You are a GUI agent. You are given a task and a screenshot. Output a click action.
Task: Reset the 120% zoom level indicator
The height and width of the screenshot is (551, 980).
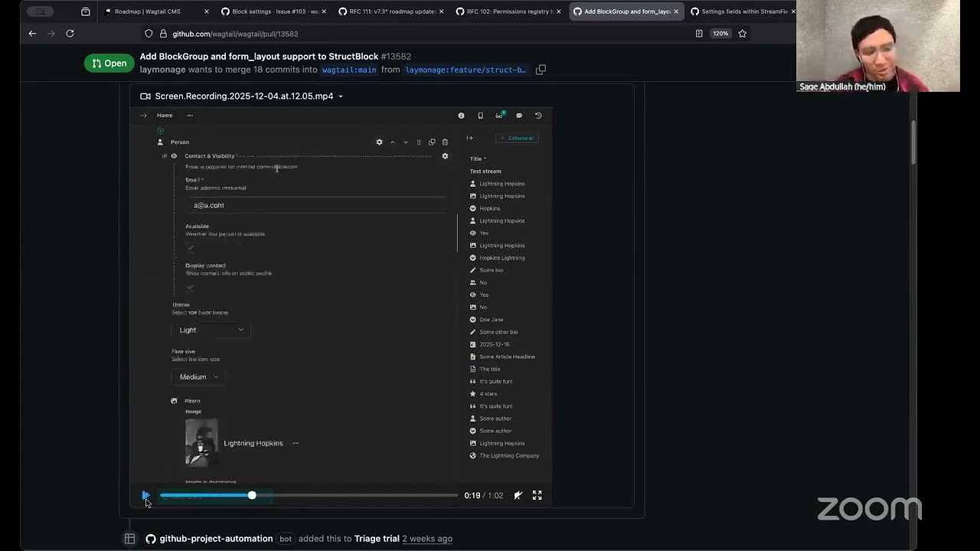[720, 34]
